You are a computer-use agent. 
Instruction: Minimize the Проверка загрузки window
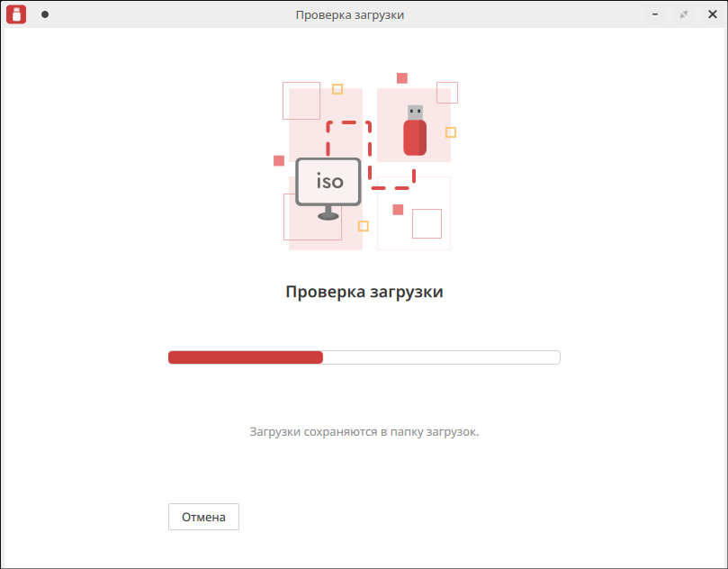point(655,14)
